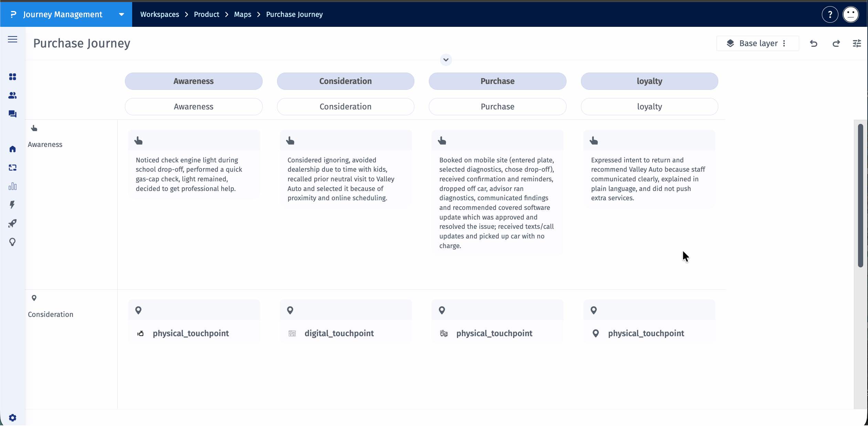Click the lightning bolt sidebar icon
This screenshot has height=426, width=868.
click(12, 205)
